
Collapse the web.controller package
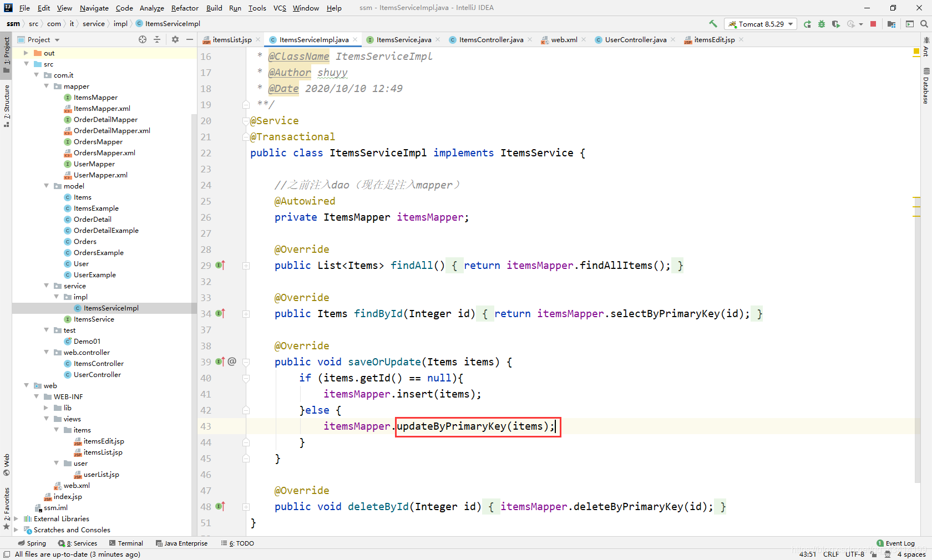point(47,352)
